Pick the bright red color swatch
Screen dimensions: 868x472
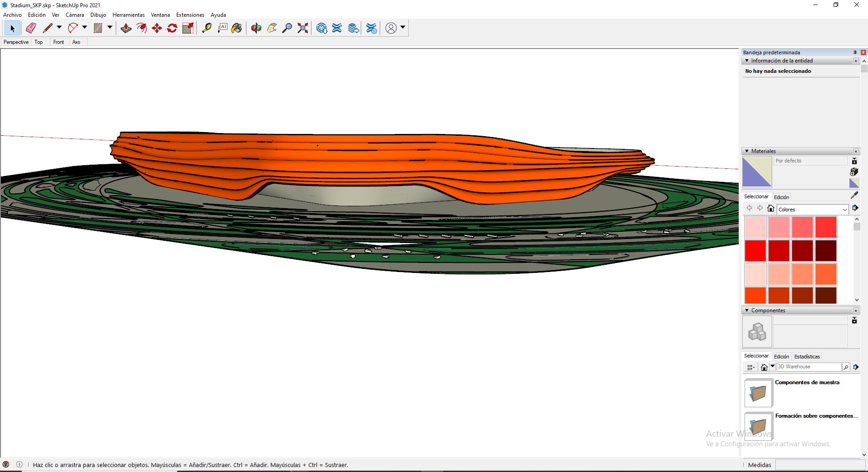tap(755, 251)
